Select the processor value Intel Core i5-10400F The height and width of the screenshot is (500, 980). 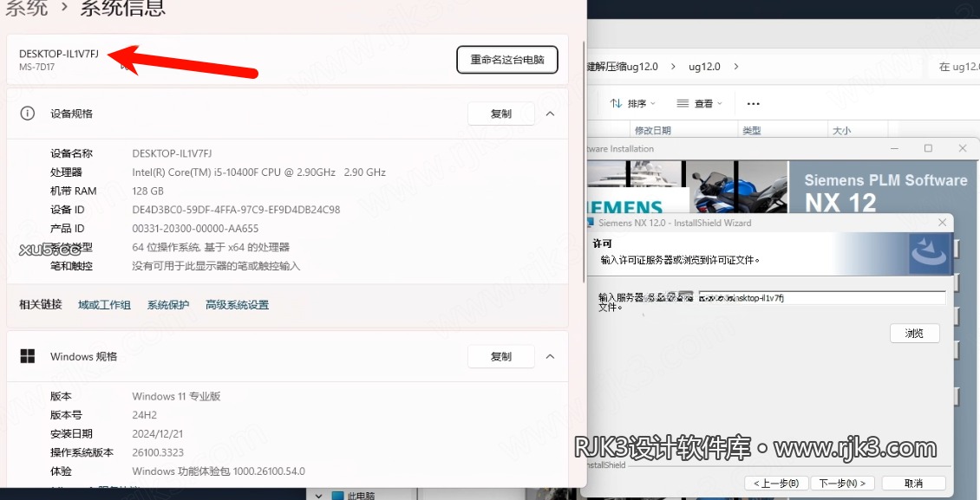[258, 172]
